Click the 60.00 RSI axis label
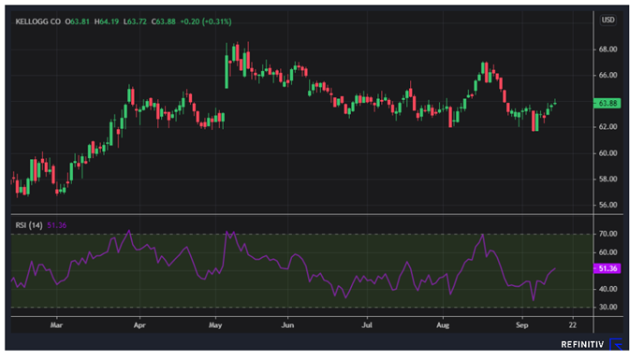644x359 pixels. point(607,252)
